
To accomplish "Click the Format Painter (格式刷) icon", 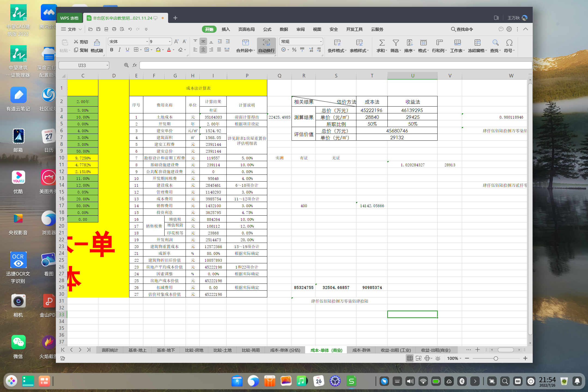I will pos(97,43).
